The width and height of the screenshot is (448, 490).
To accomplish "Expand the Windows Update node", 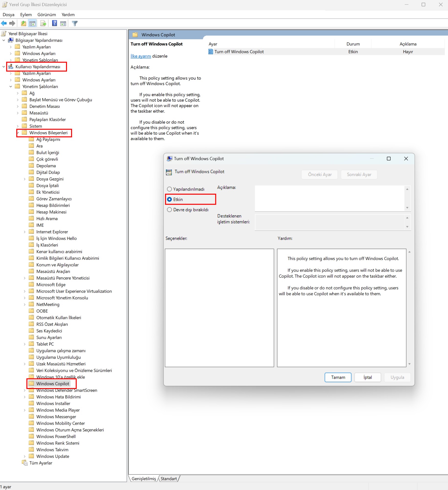I will pos(24,456).
